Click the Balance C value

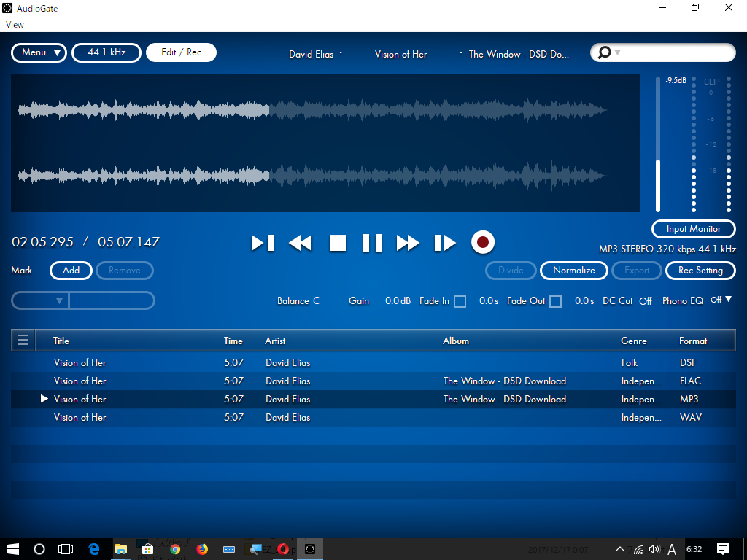pos(317,301)
